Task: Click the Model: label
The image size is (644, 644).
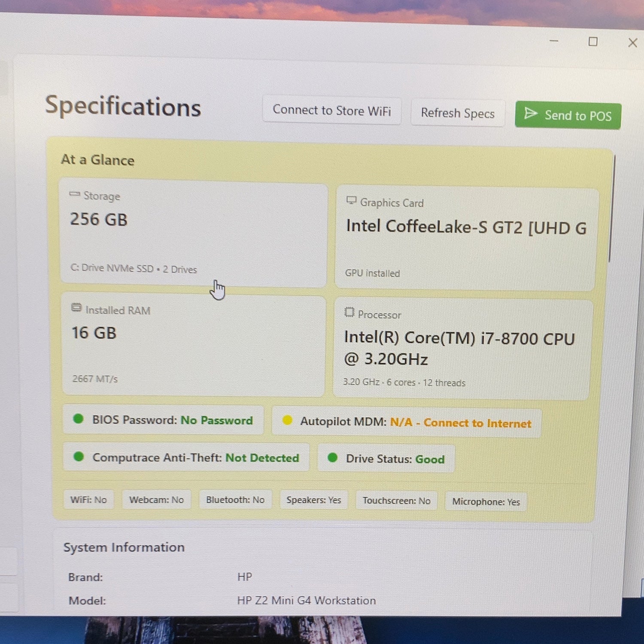Action: pyautogui.click(x=87, y=600)
